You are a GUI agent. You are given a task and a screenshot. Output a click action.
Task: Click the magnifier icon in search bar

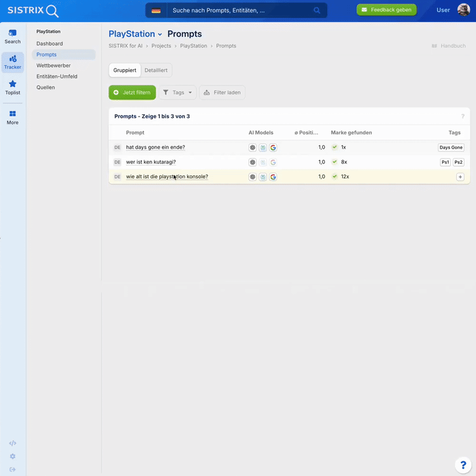click(317, 10)
